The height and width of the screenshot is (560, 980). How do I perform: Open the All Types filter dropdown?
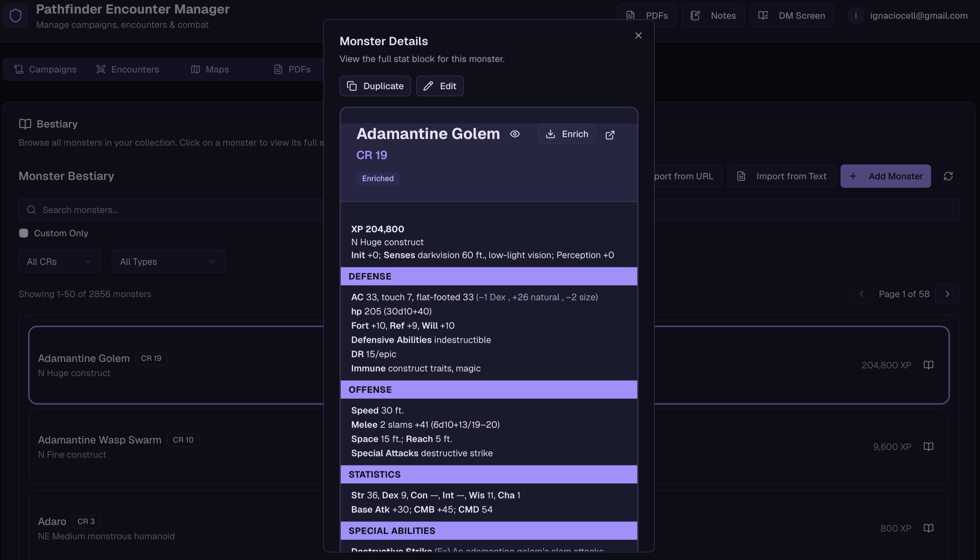(x=168, y=262)
